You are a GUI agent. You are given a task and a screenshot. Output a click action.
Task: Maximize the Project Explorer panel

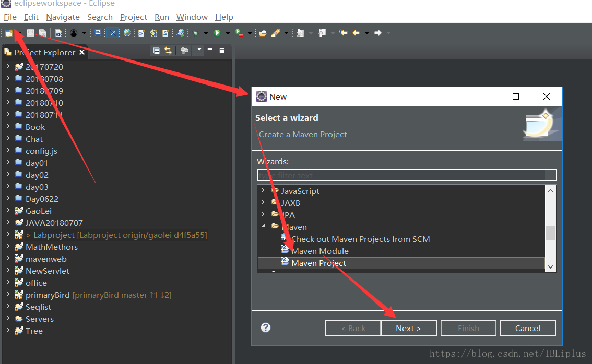tap(222, 51)
